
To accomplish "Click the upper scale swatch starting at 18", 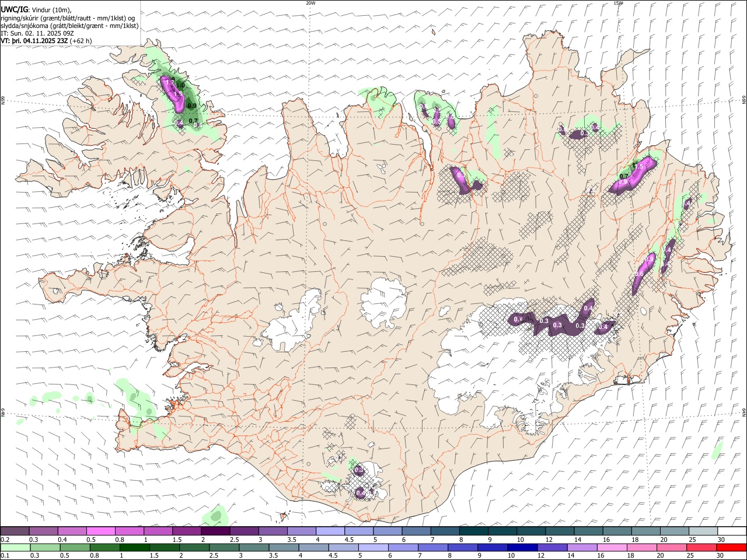I will (645, 531).
